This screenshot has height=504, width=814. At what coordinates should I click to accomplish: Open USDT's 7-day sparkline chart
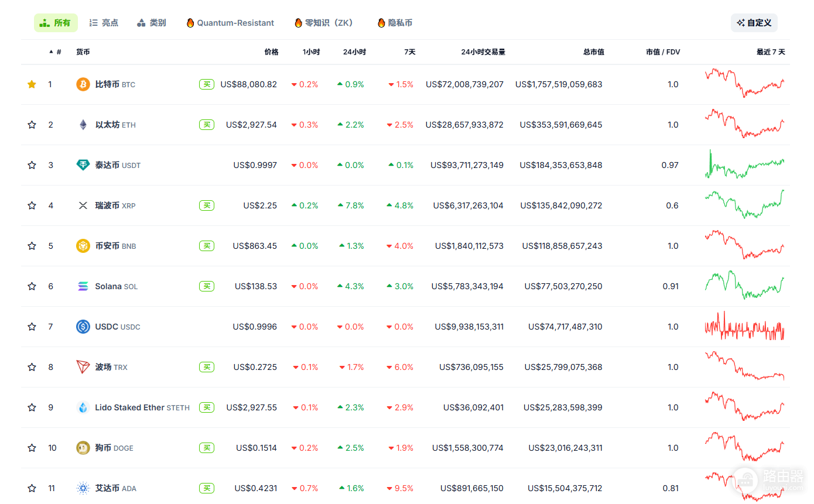745,164
